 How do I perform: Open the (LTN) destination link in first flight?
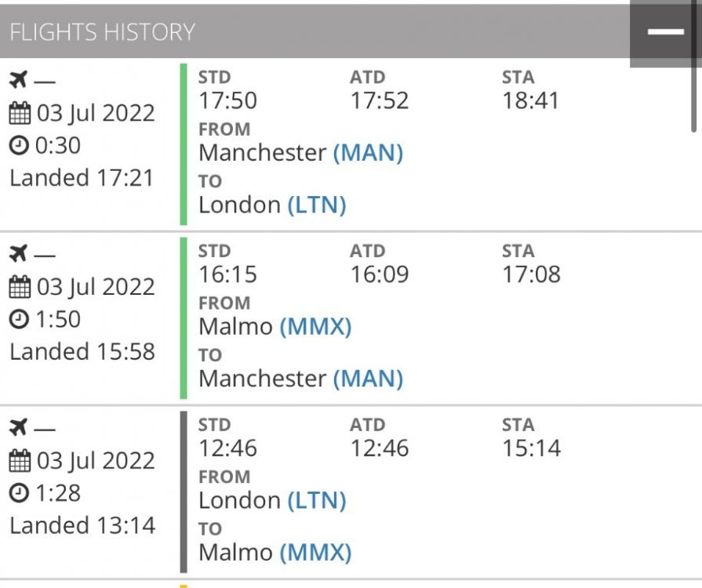pyautogui.click(x=316, y=205)
